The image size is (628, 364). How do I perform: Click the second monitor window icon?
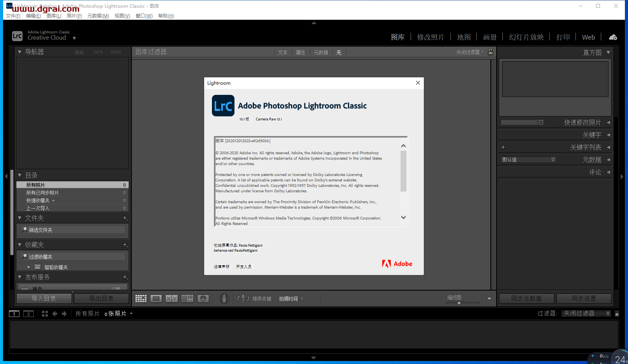click(28, 313)
